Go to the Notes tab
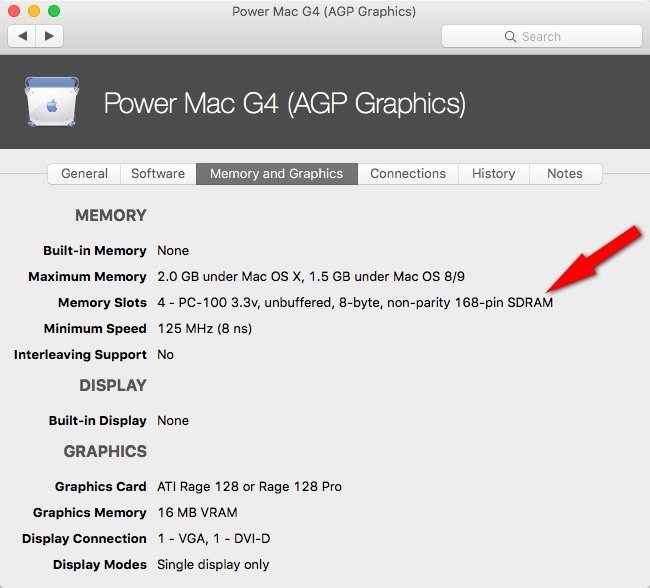 tap(565, 173)
